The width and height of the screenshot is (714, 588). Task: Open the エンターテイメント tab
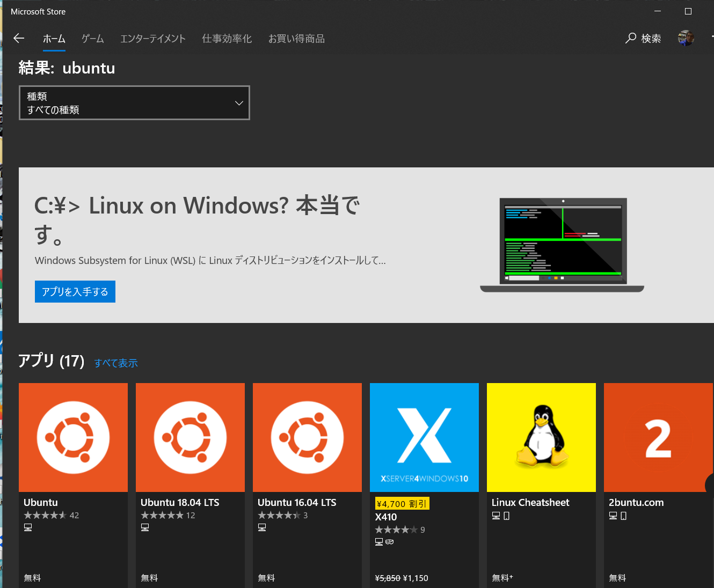(152, 39)
